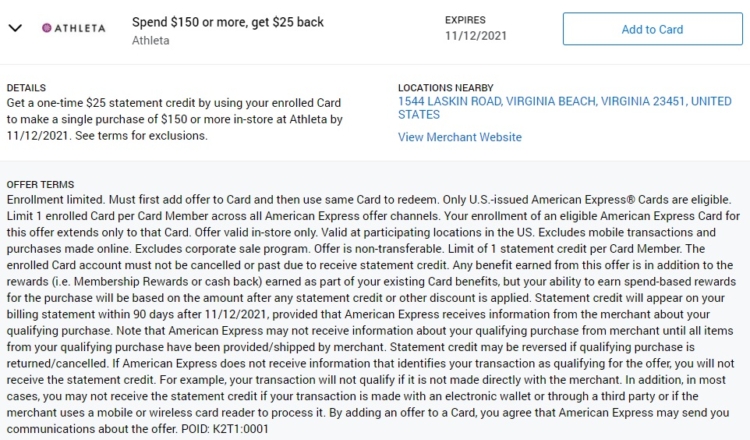Click the LOCATIONS NEARBY heading

445,88
